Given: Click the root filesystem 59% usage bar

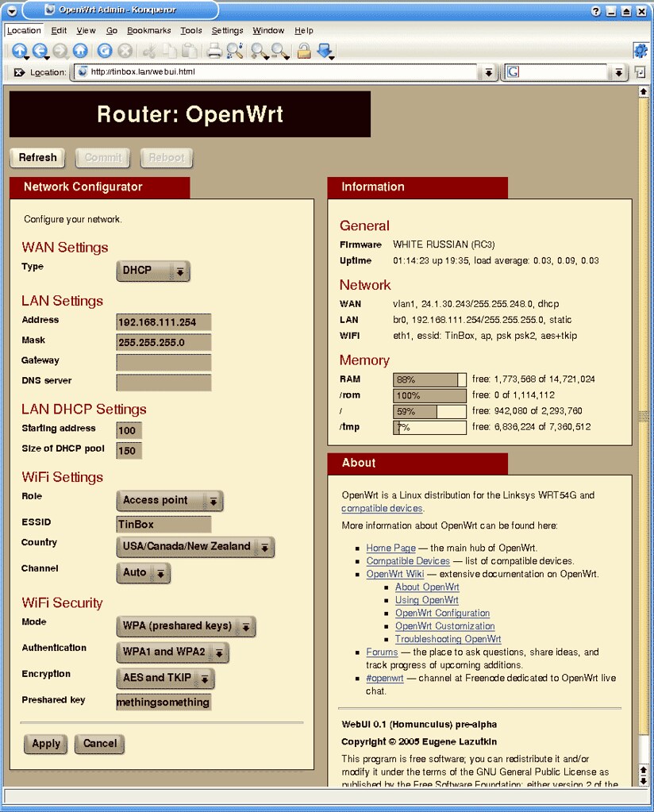Looking at the screenshot, I should pyautogui.click(x=430, y=412).
